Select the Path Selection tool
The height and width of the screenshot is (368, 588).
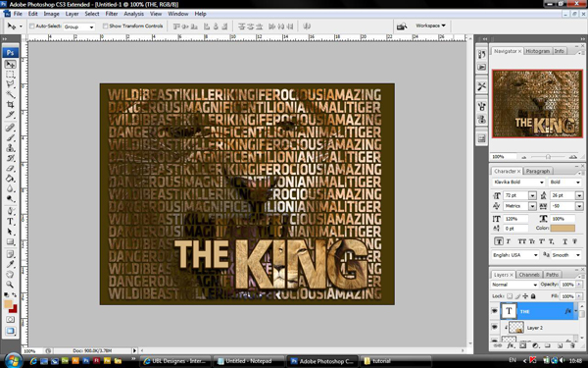click(x=10, y=232)
